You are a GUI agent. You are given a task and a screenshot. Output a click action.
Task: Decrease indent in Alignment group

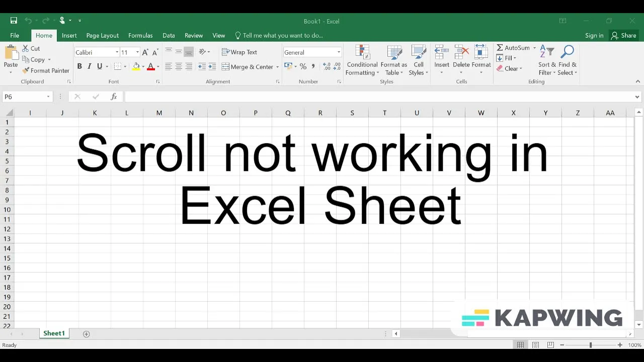(x=202, y=66)
